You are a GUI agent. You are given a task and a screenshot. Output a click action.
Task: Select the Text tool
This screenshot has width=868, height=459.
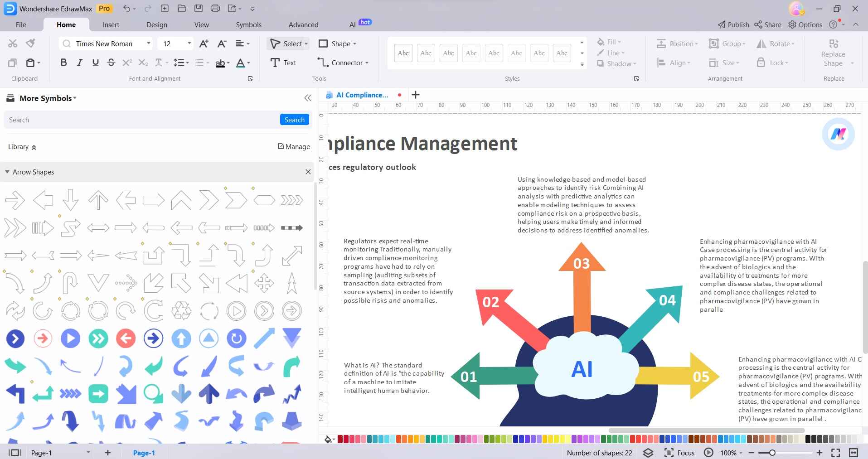283,63
